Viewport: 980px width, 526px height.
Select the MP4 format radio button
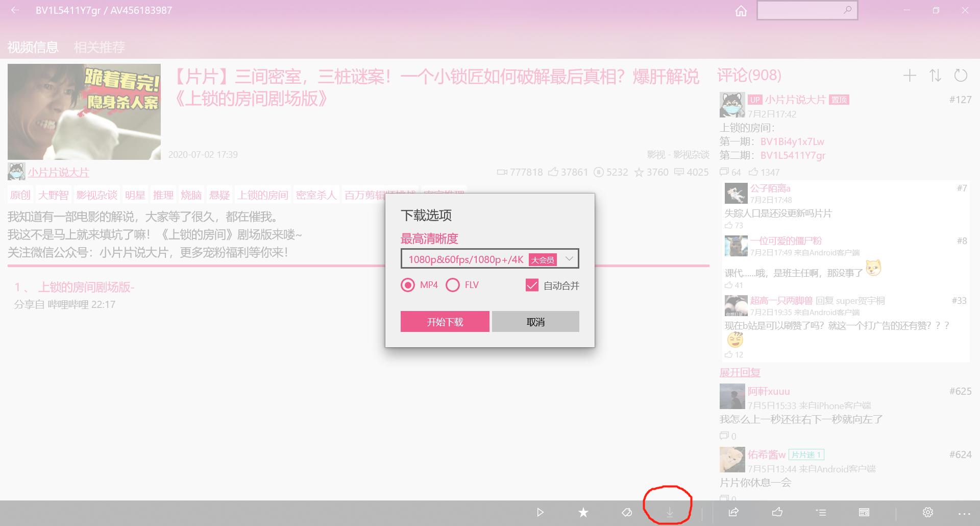(x=407, y=285)
